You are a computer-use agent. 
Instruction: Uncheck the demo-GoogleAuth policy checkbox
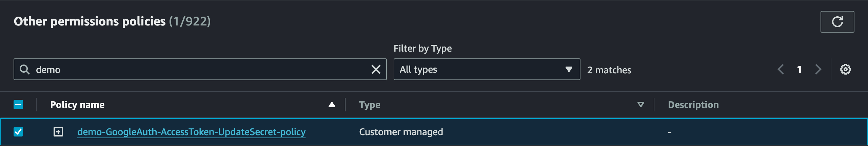[x=18, y=132]
